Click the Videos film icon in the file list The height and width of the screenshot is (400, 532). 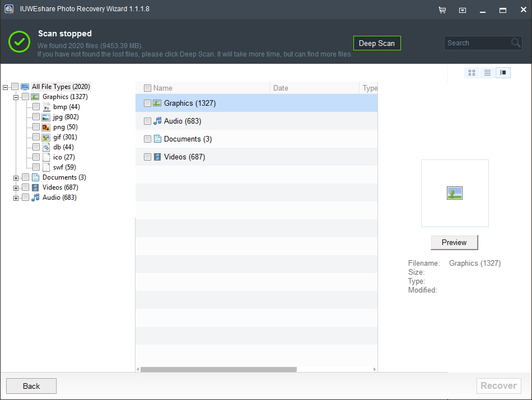click(157, 157)
